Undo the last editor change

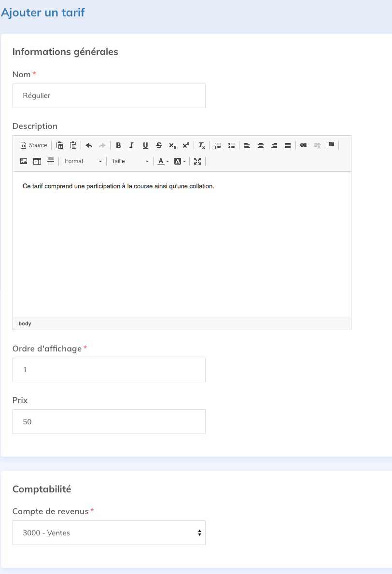click(x=89, y=145)
